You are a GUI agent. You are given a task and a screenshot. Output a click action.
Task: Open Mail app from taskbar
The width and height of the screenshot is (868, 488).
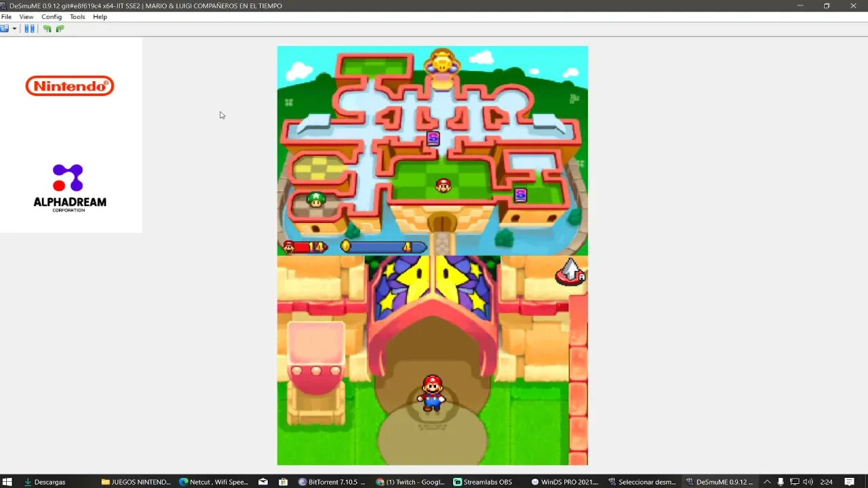click(x=262, y=482)
